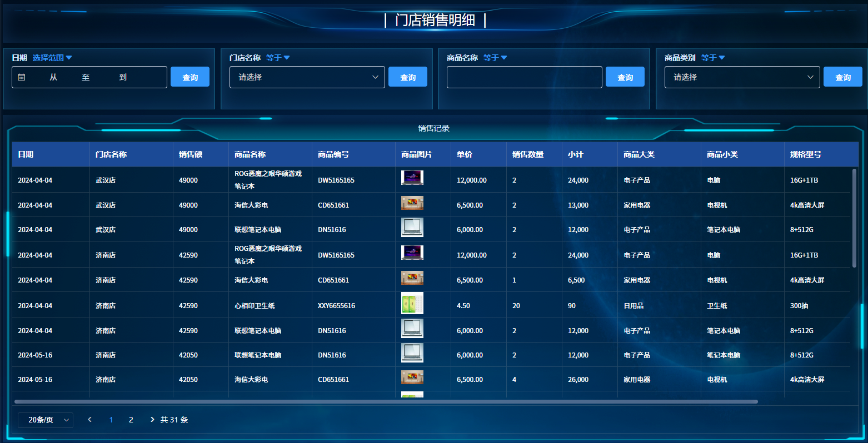Expand the 商品类别 请选择 dropdown
868x443 pixels.
pyautogui.click(x=742, y=77)
